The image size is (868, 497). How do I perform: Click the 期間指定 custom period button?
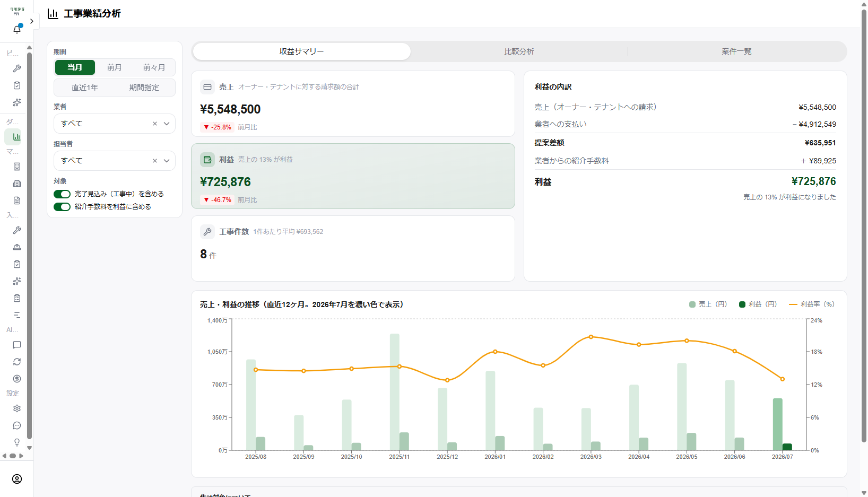pos(144,88)
